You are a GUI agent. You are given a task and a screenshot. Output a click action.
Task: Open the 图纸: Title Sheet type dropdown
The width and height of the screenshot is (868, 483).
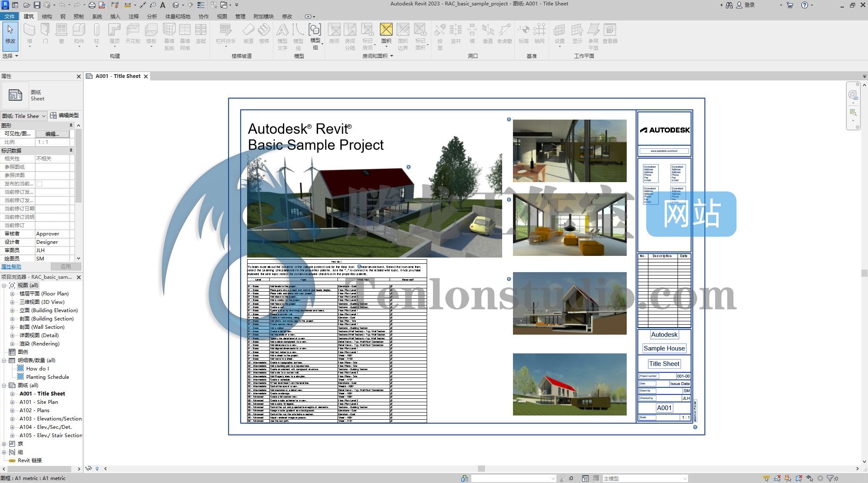click(24, 116)
